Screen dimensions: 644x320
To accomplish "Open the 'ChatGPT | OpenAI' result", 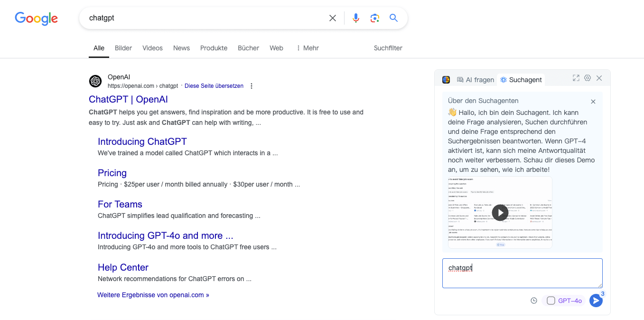I will click(128, 99).
